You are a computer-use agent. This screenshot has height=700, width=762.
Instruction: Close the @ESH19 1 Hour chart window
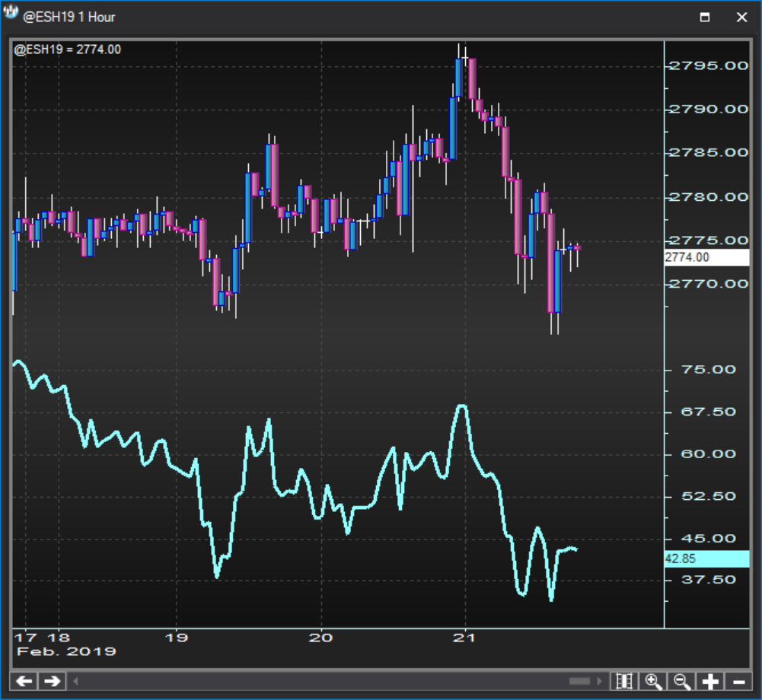[741, 17]
